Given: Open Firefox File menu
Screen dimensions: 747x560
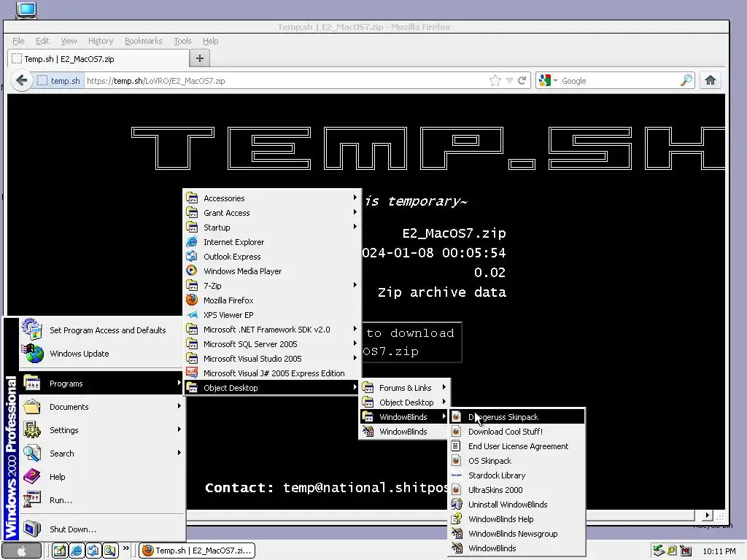Looking at the screenshot, I should point(18,41).
